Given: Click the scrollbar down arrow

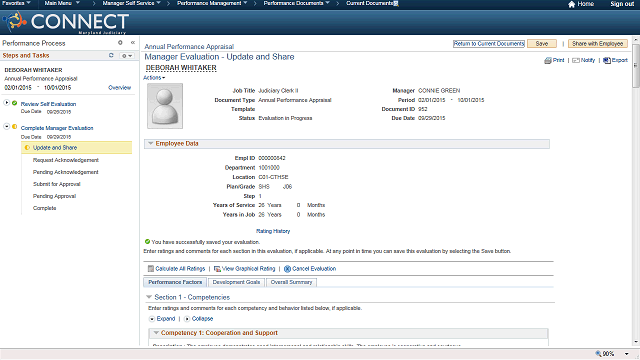Looking at the screenshot, I should (636, 342).
